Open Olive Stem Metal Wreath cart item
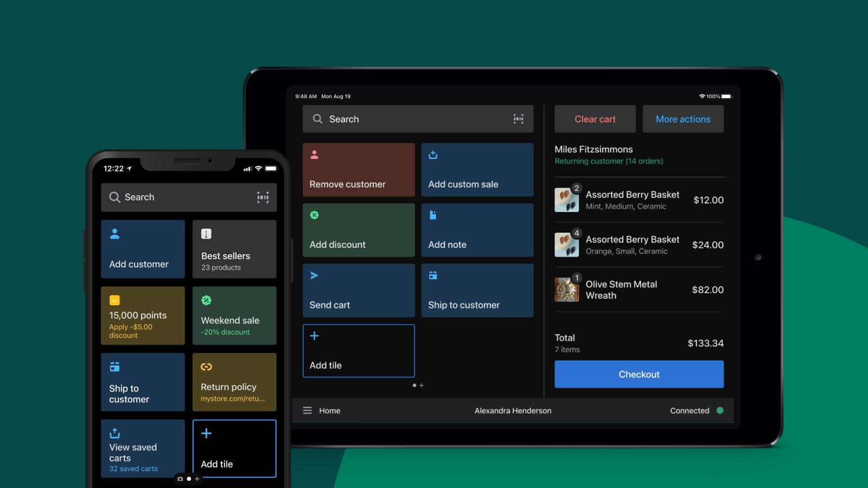This screenshot has width=868, height=488. (639, 290)
